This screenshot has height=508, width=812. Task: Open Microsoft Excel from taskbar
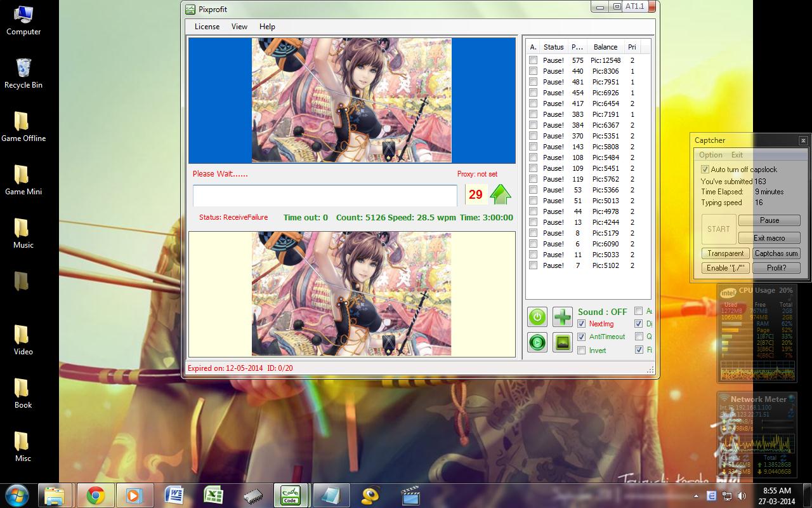pyautogui.click(x=213, y=495)
